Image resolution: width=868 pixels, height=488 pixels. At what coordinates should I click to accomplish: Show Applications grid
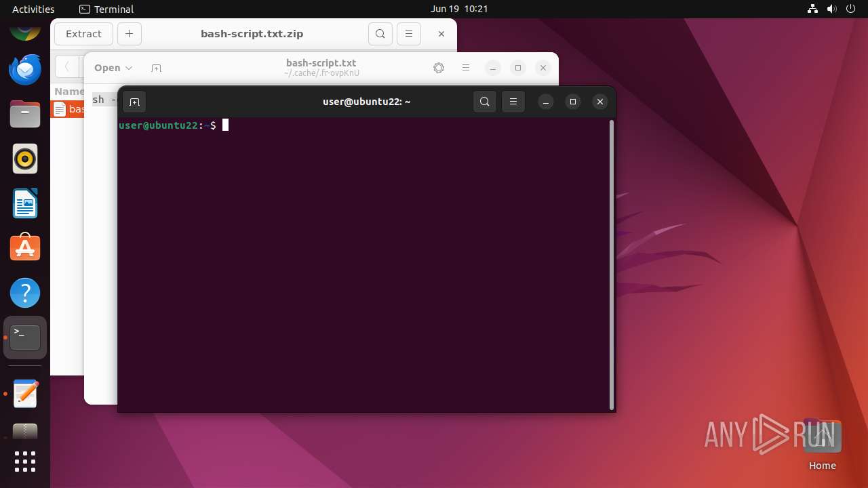click(25, 462)
